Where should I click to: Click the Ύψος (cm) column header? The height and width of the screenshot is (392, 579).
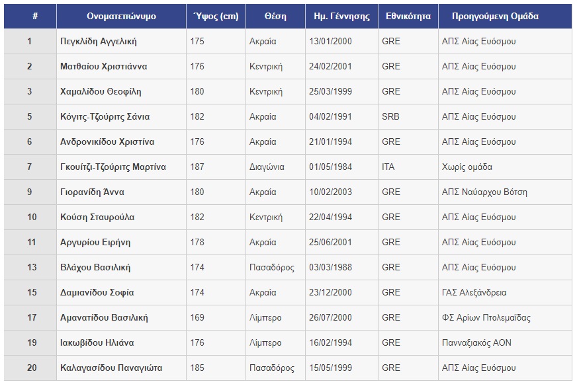tap(216, 17)
